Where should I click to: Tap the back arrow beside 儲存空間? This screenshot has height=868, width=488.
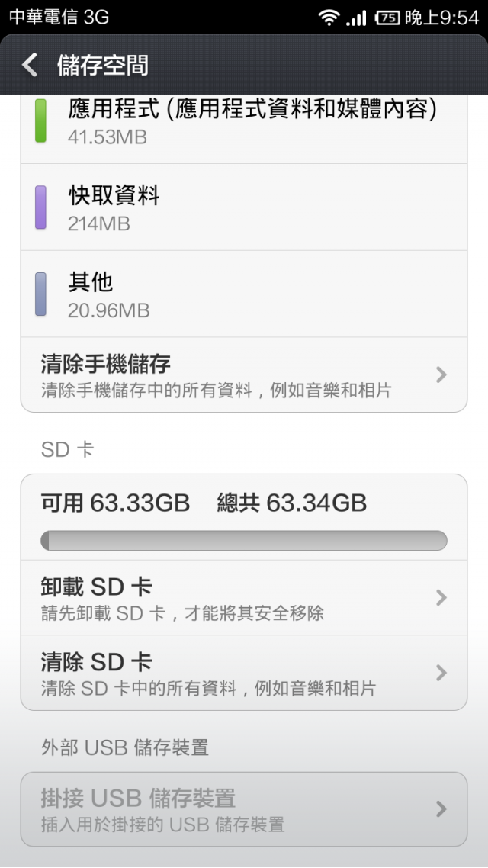[29, 66]
